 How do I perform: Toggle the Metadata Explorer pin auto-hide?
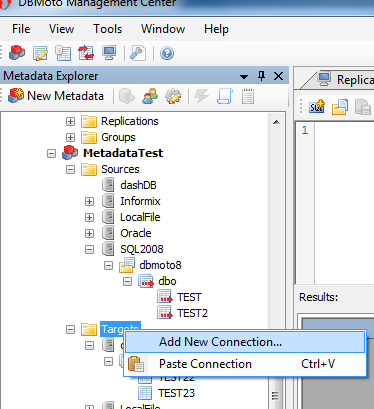[262, 76]
